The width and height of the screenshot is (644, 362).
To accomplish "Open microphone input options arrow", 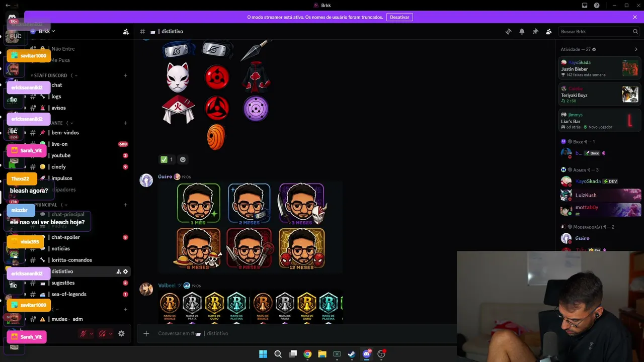I will pyautogui.click(x=92, y=333).
